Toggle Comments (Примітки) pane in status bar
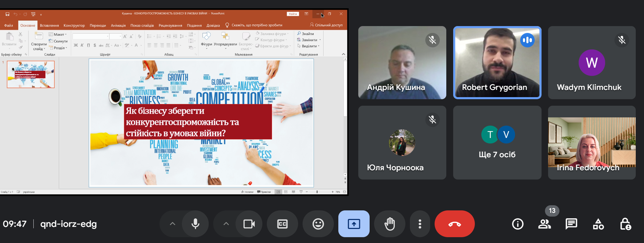Screen dimensions: 644x243 pyautogui.click(x=264, y=192)
